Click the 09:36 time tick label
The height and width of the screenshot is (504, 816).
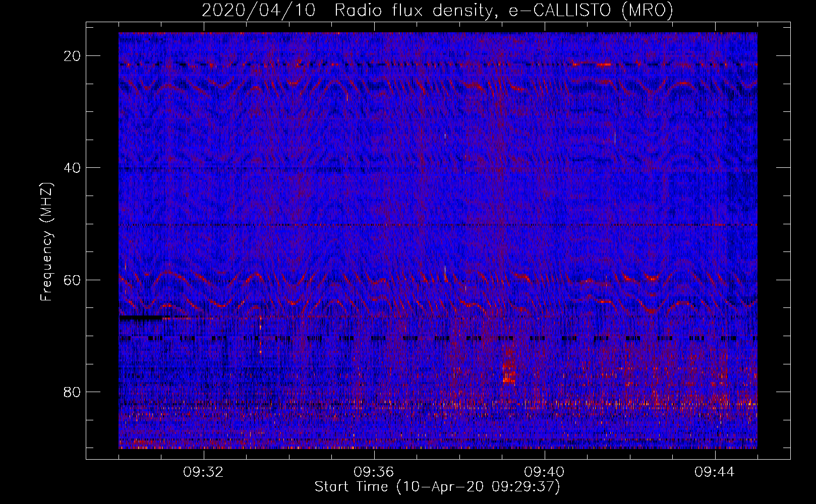(x=374, y=472)
